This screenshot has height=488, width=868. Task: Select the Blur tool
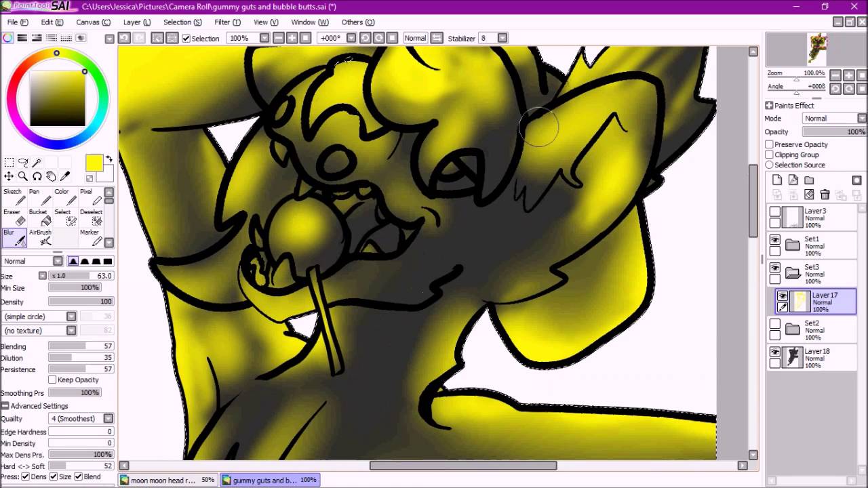[14, 237]
